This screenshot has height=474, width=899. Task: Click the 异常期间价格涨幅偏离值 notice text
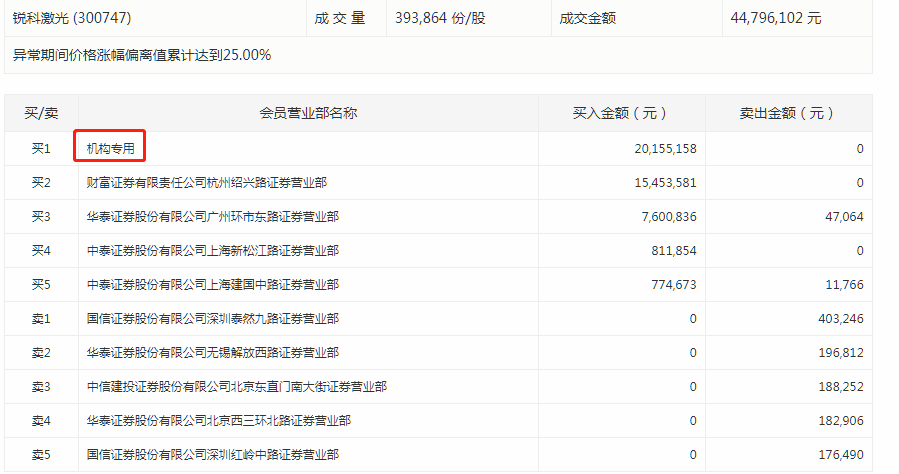142,55
